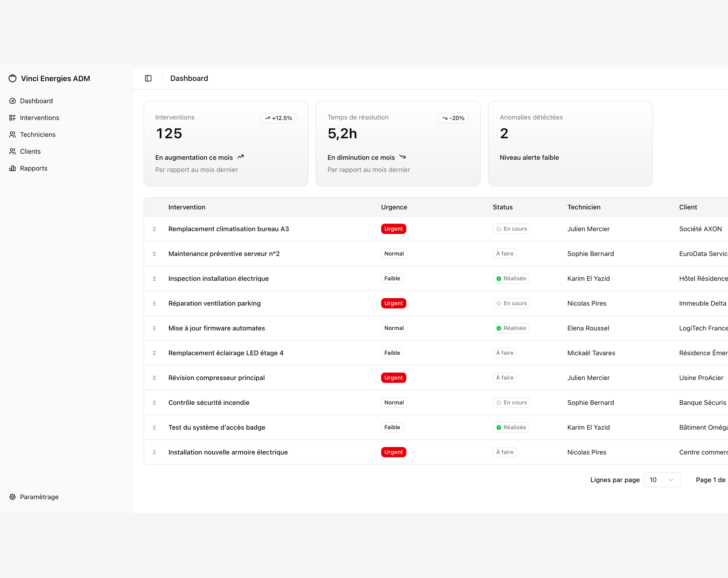Click the Dashboard page title in header

[x=189, y=78]
